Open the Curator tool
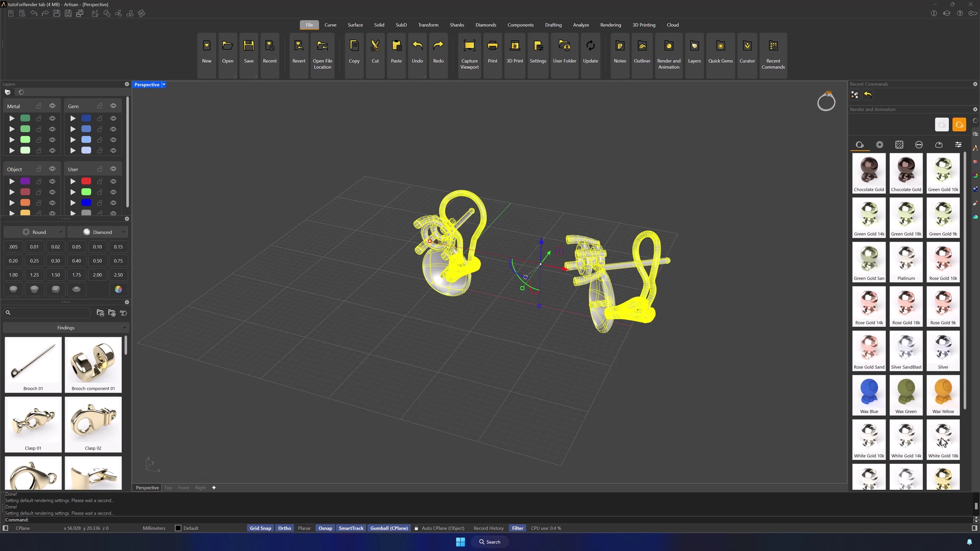Viewport: 980px width, 551px height. pos(747,47)
